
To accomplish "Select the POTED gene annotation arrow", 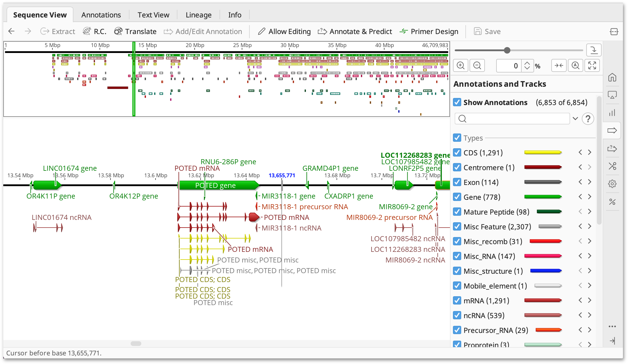I will coord(219,186).
